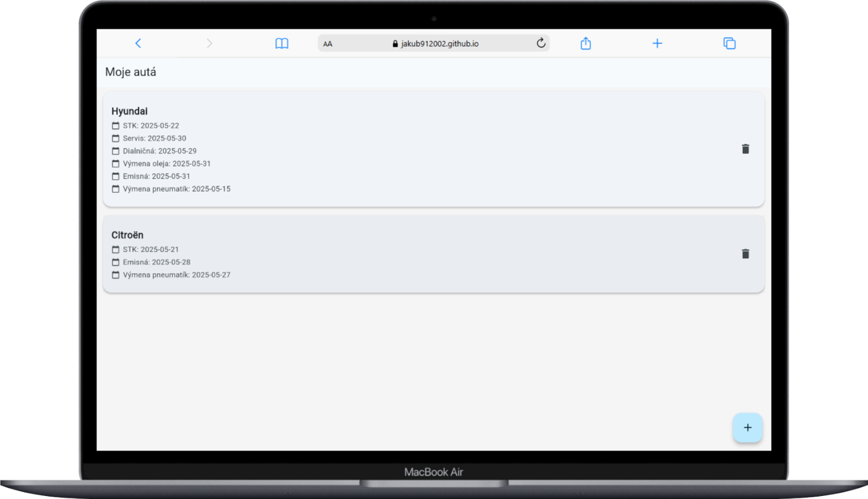
Task: Select Citroën STK: 2025-05-21 entry
Action: [145, 249]
